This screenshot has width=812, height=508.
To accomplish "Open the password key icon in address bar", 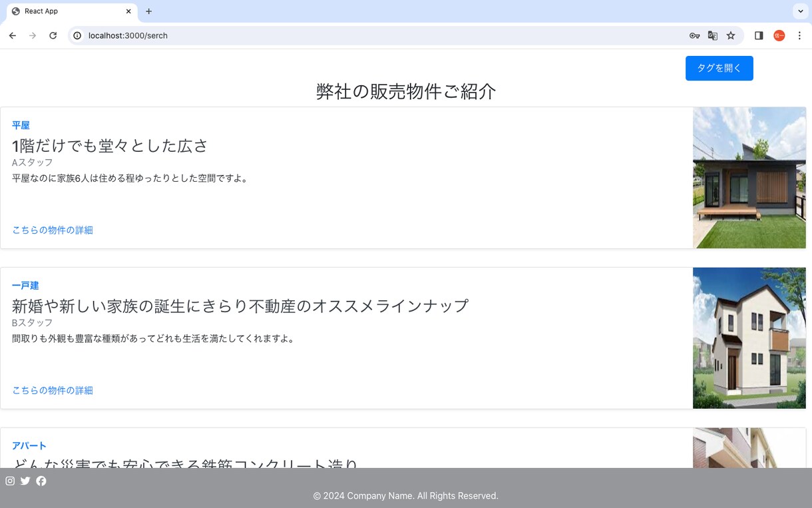I will tap(694, 35).
